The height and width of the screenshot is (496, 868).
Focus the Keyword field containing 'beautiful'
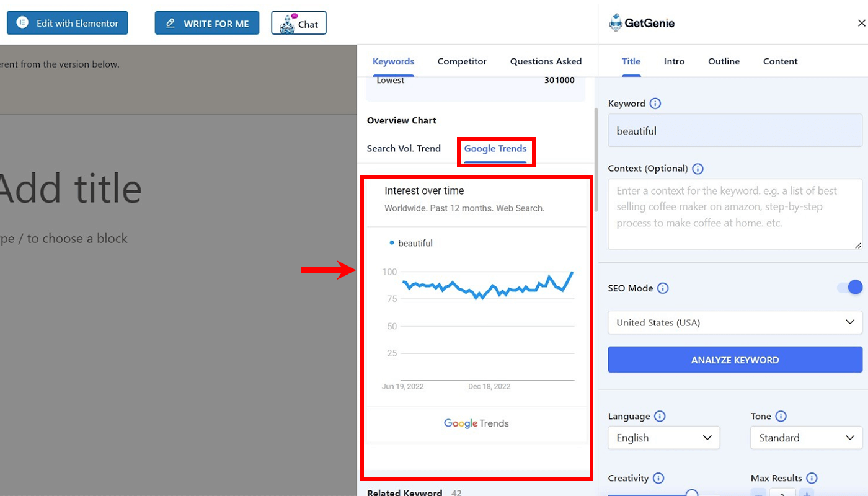(735, 131)
